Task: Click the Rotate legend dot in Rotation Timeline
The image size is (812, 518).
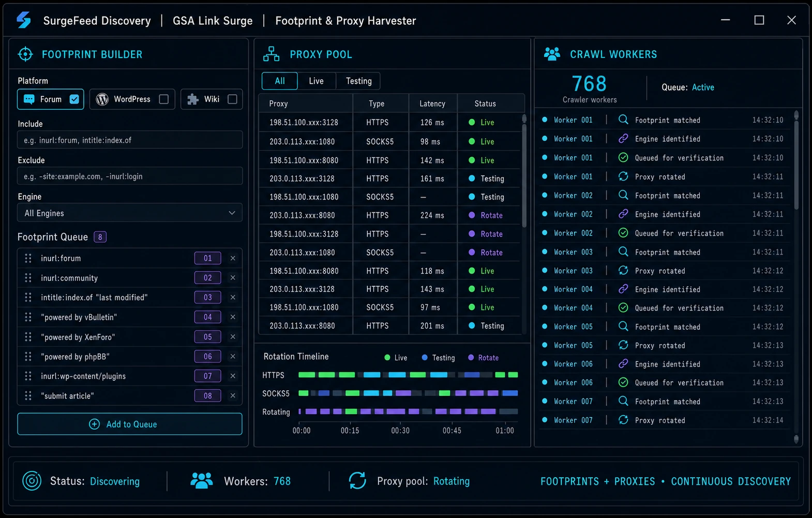Action: coord(471,358)
